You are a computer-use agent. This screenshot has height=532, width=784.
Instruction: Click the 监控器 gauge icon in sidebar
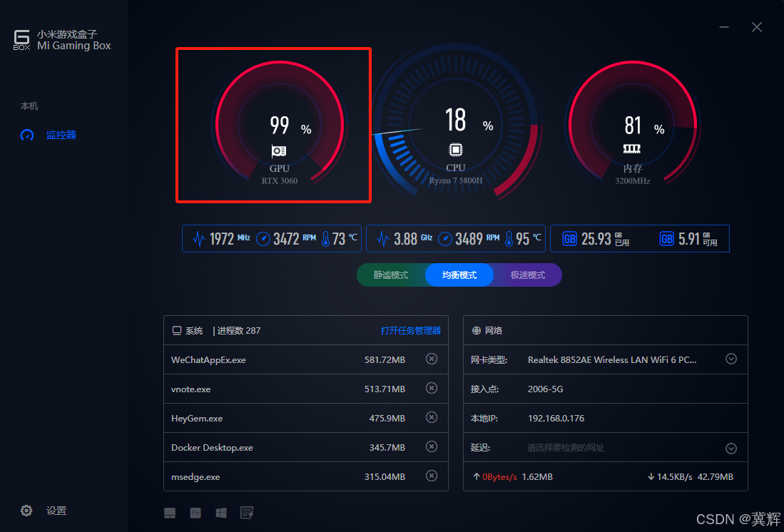tap(27, 135)
